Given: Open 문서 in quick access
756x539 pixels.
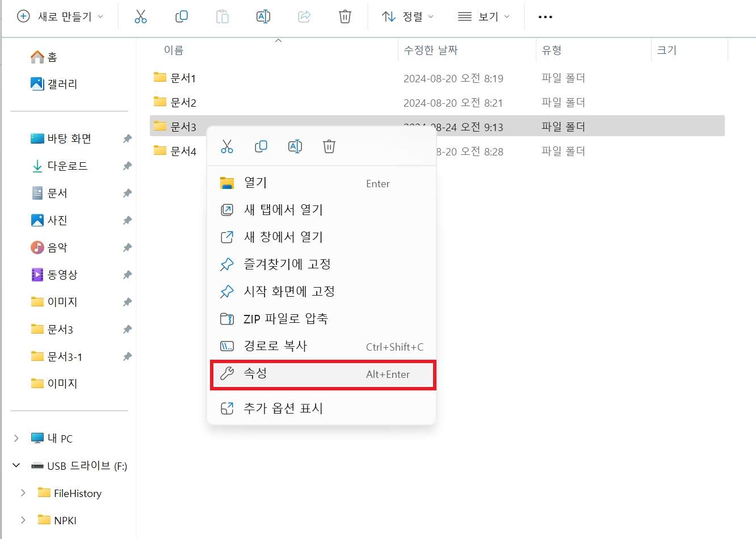Looking at the screenshot, I should 49,193.
